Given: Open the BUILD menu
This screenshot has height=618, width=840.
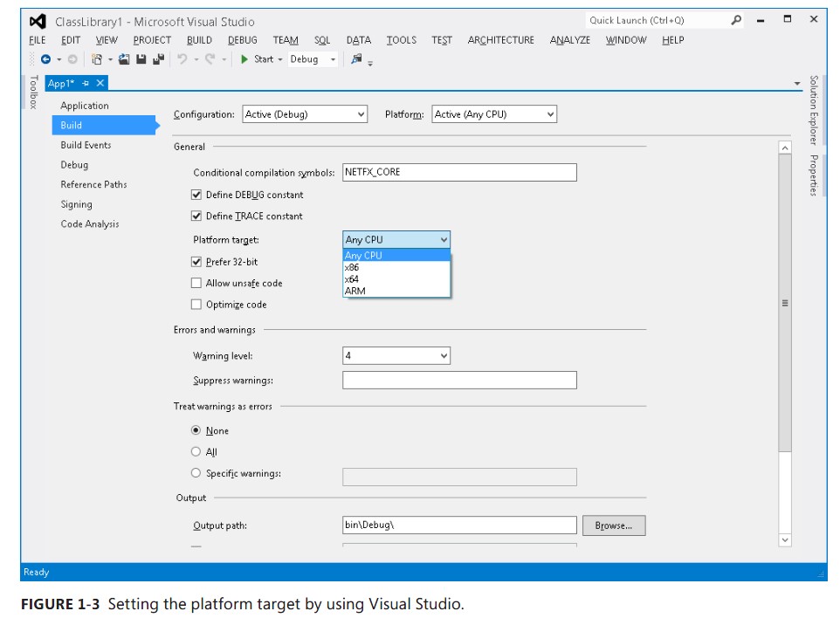Looking at the screenshot, I should coord(199,40).
